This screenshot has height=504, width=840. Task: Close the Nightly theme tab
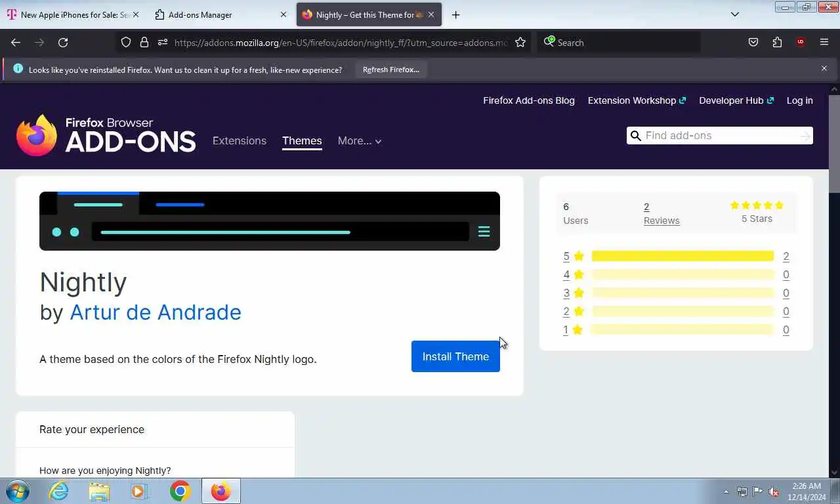coord(431,14)
